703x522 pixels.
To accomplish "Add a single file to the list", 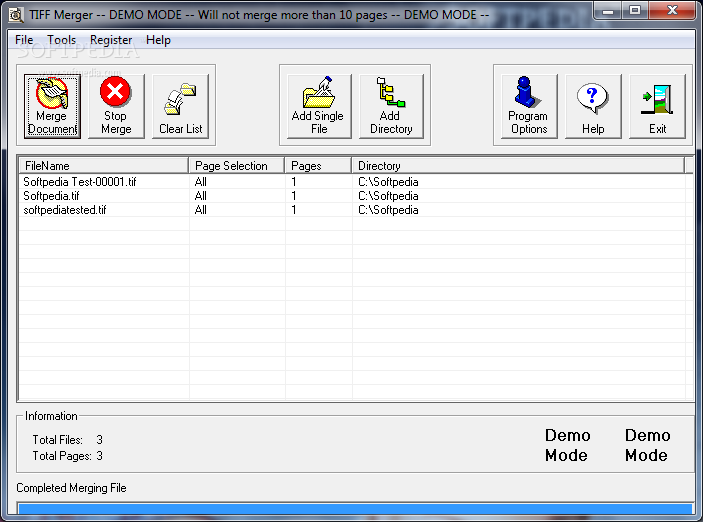I will (319, 106).
